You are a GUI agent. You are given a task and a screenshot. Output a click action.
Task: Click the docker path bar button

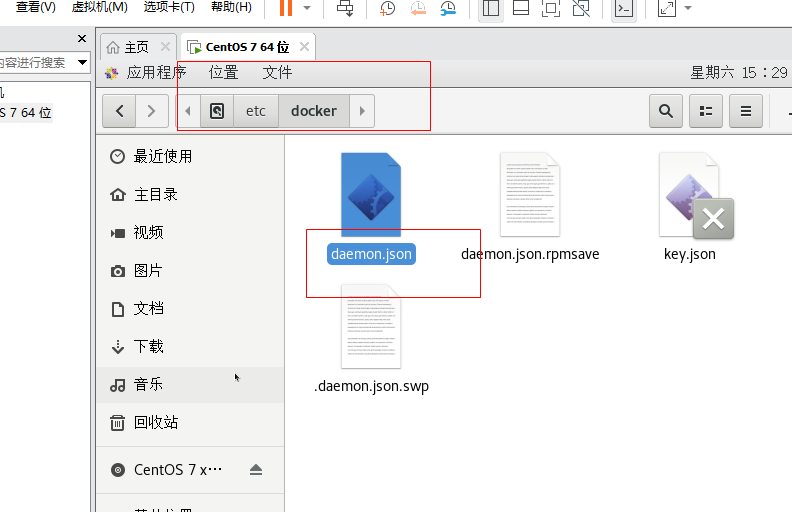click(314, 111)
